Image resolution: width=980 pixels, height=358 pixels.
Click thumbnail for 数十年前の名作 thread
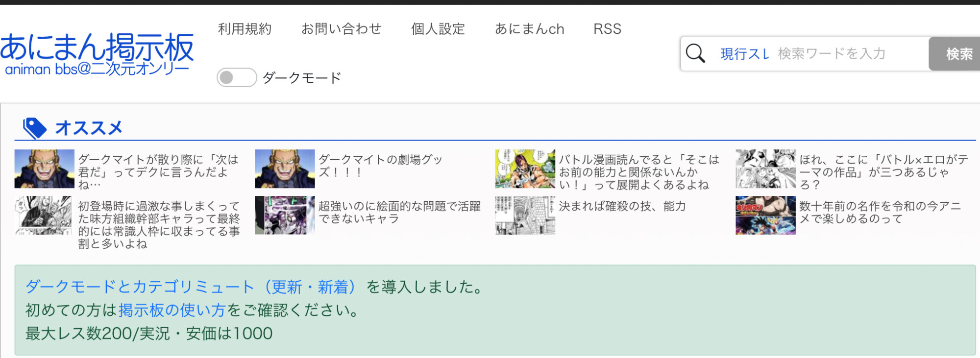(765, 215)
